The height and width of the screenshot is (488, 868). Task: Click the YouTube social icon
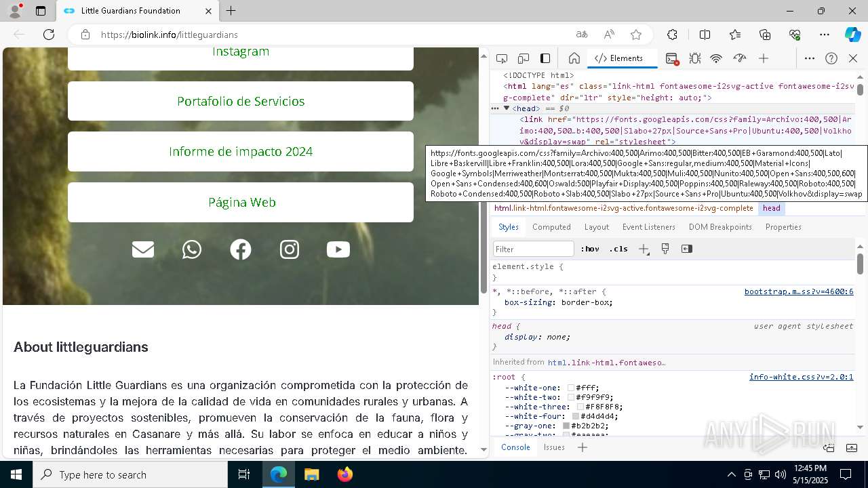[338, 249]
